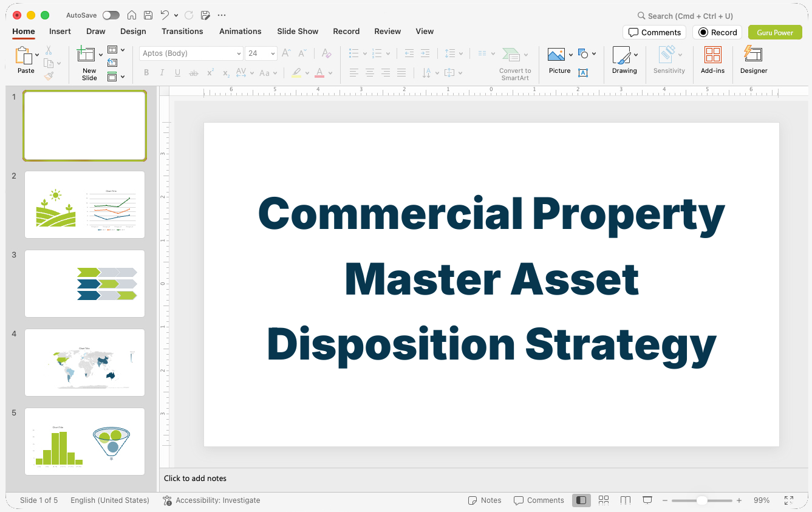
Task: Open the Undo history dropdown arrow
Action: (x=176, y=15)
